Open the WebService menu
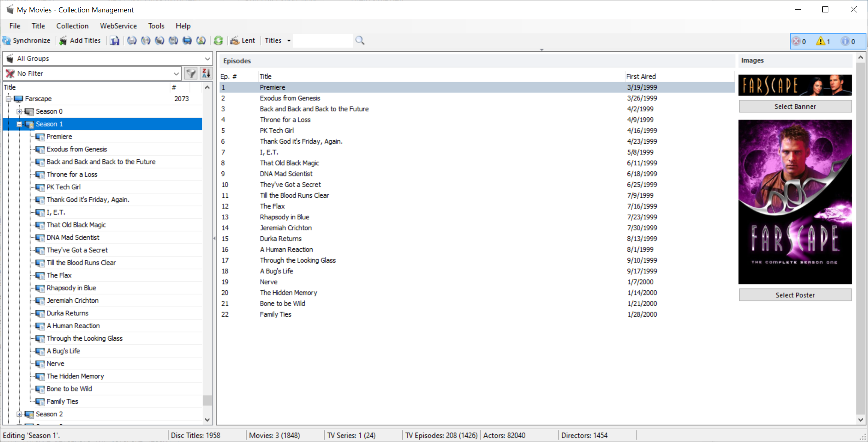This screenshot has height=442, width=868. [x=119, y=26]
